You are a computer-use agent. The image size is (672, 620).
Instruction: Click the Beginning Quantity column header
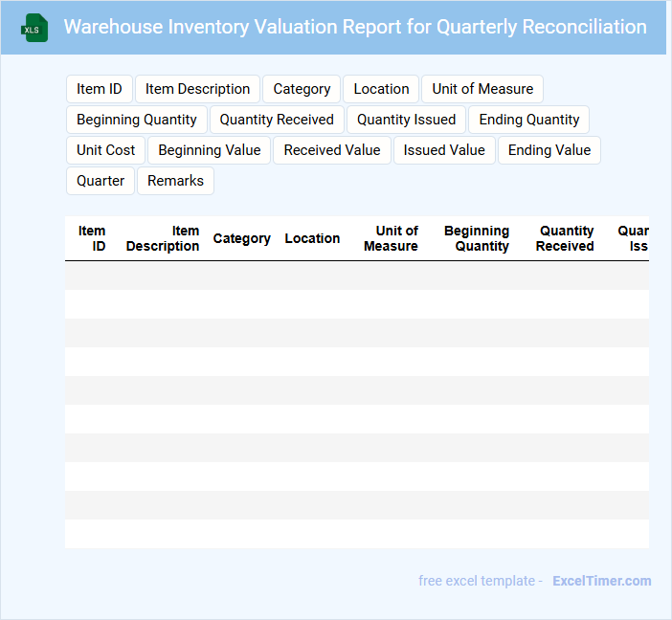477,238
